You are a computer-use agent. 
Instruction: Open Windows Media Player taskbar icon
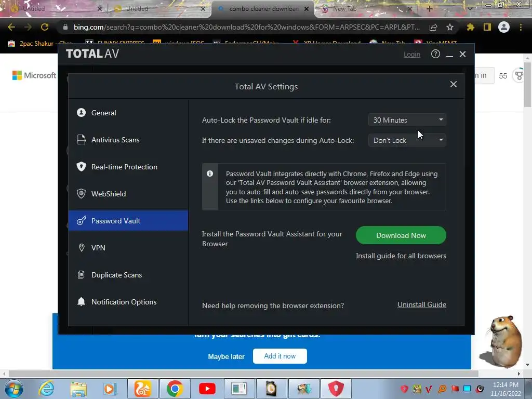tap(110, 389)
